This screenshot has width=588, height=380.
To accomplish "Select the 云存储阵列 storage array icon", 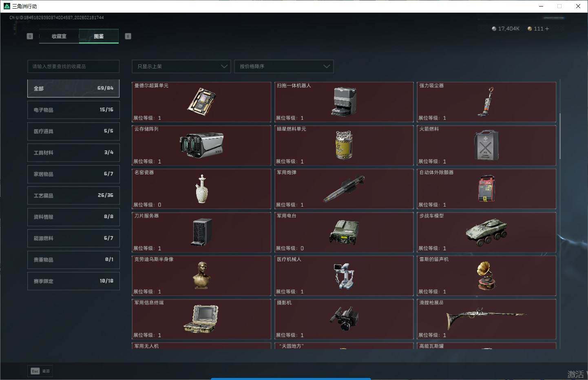I will point(201,145).
